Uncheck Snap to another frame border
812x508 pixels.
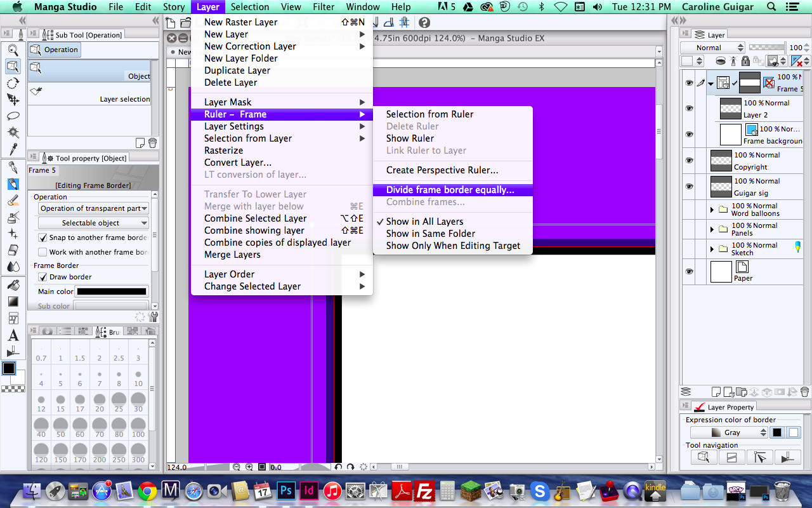[x=43, y=237]
